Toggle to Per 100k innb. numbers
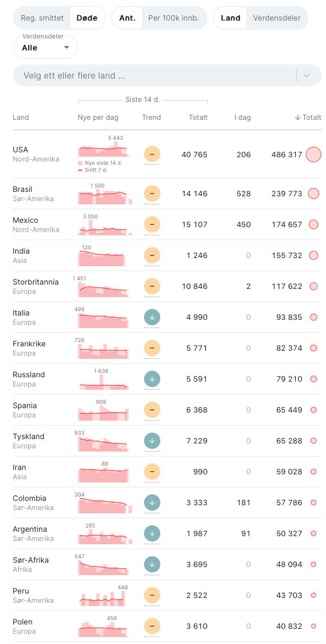This screenshot has height=644, width=326. [x=174, y=18]
